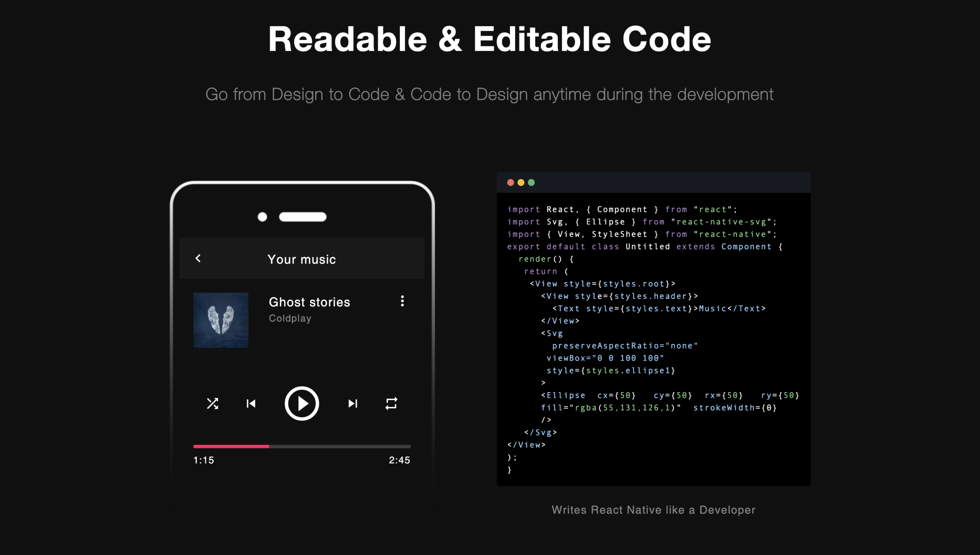Click elapsed time 1:15 label
Image resolution: width=980 pixels, height=555 pixels.
click(204, 460)
